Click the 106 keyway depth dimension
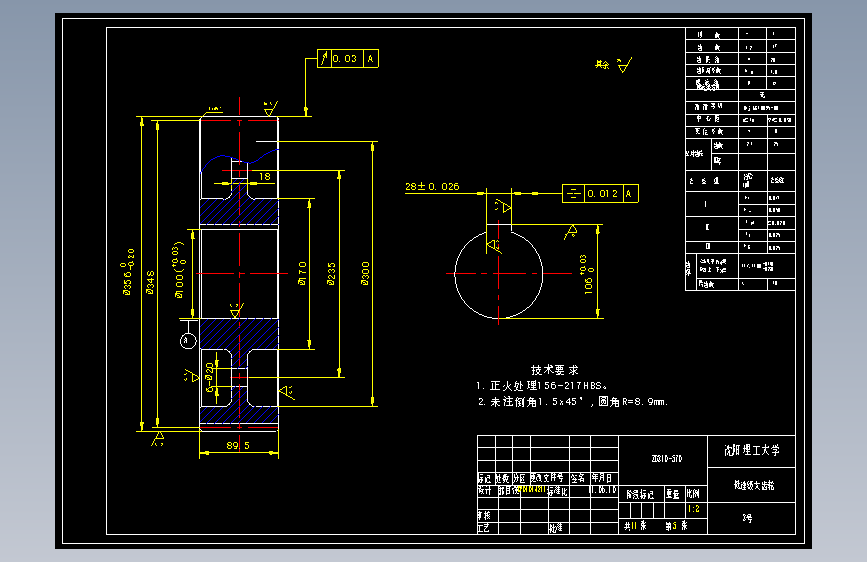Viewport: 867px width, 562px height. point(588,274)
